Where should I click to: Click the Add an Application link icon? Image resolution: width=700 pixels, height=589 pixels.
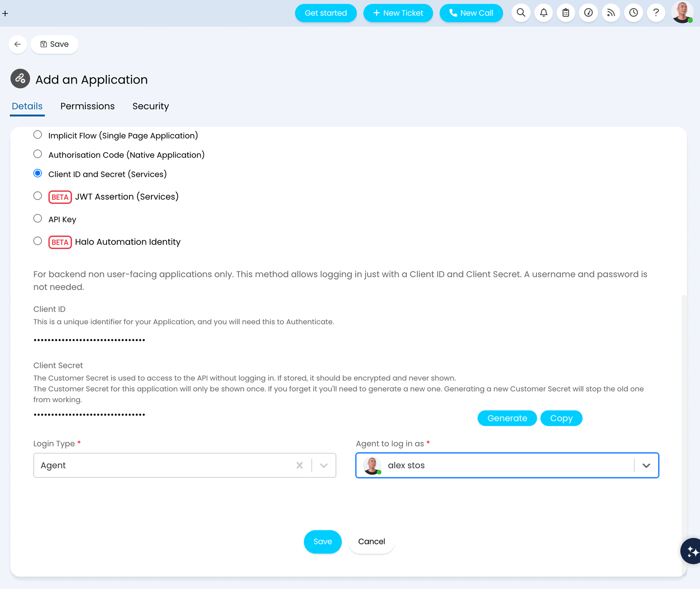click(20, 79)
